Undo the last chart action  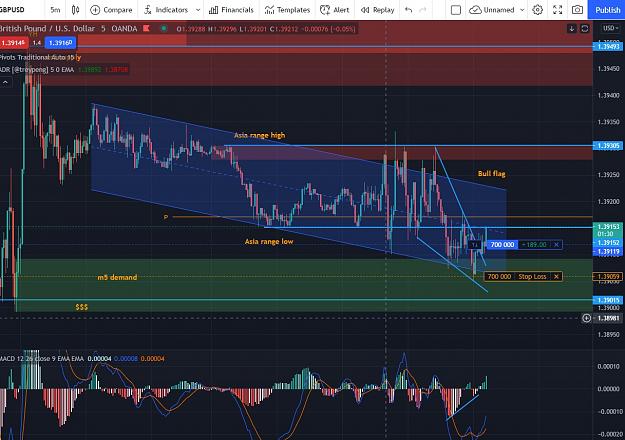pyautogui.click(x=408, y=10)
